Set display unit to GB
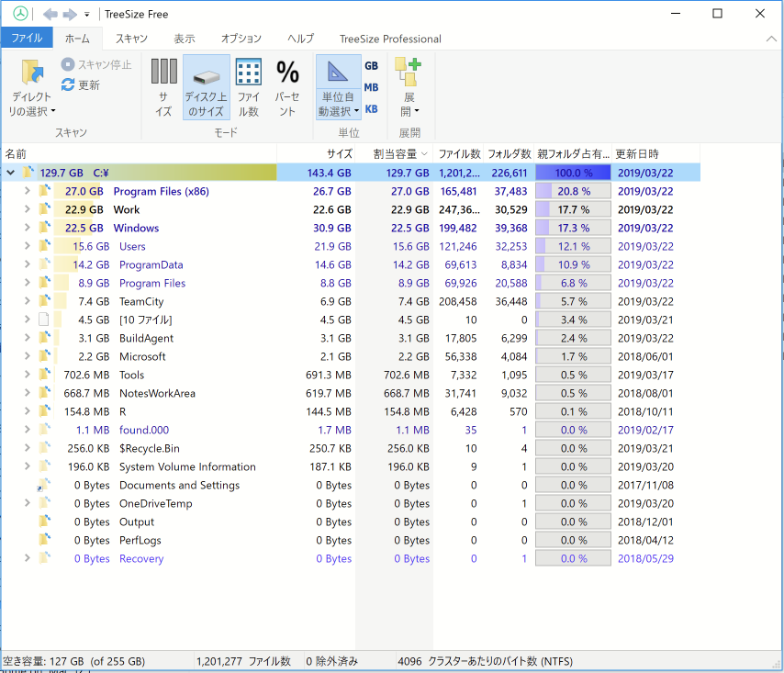784x673 pixels. (x=371, y=66)
